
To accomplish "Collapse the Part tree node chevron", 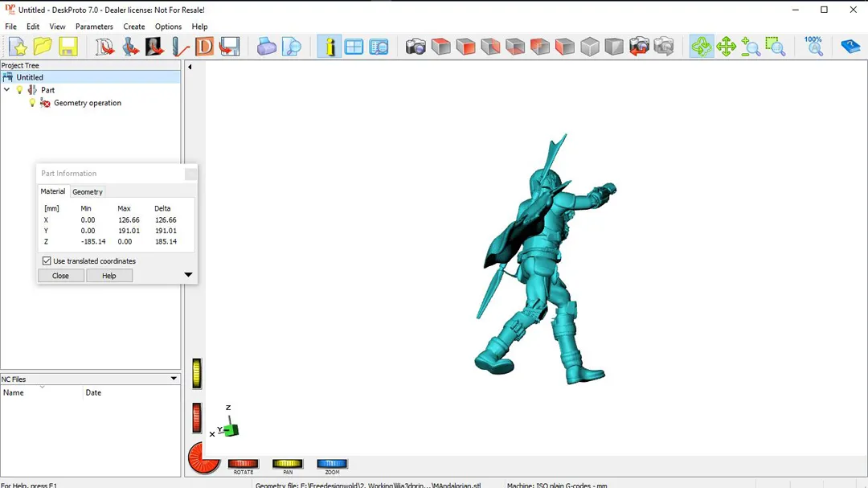I will pyautogui.click(x=6, y=90).
